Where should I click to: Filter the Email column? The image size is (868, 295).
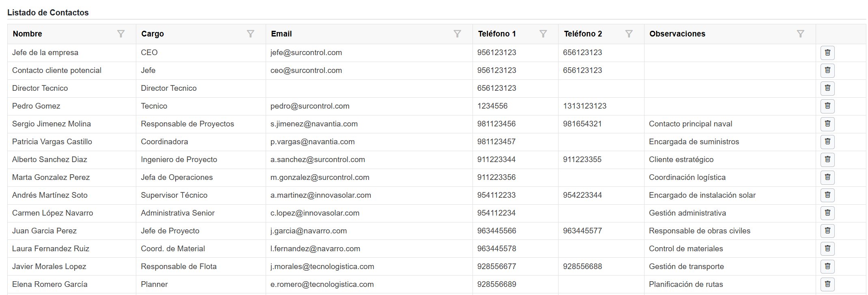point(457,34)
